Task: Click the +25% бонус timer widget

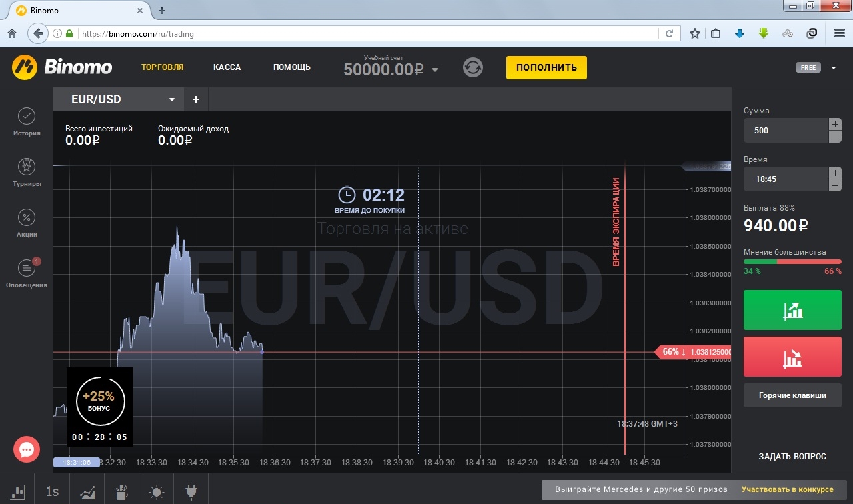Action: pos(100,407)
